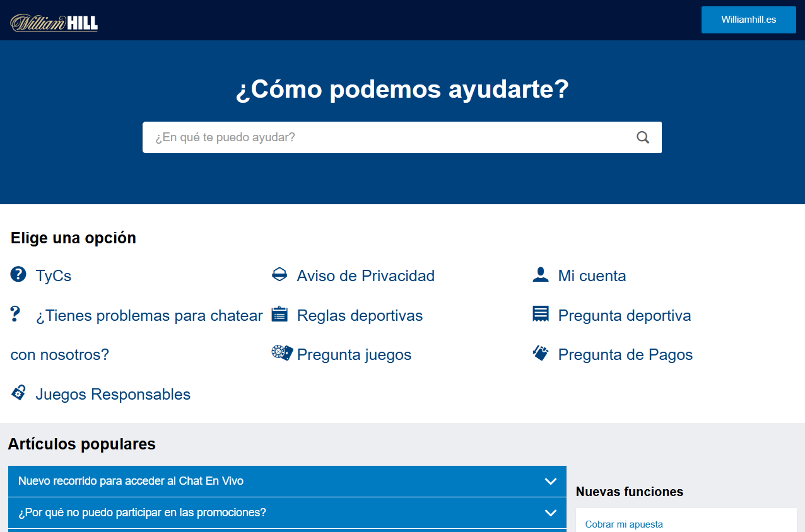
Task: Go to Mi cuenta
Action: click(592, 276)
